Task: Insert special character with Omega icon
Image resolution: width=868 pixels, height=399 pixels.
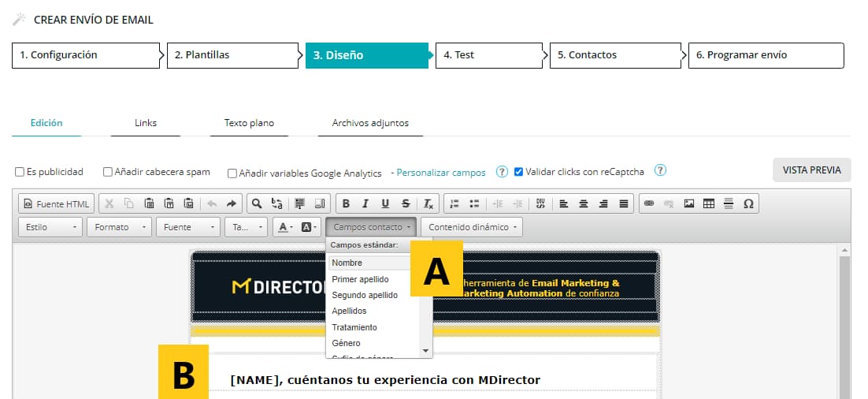Action: pos(748,204)
